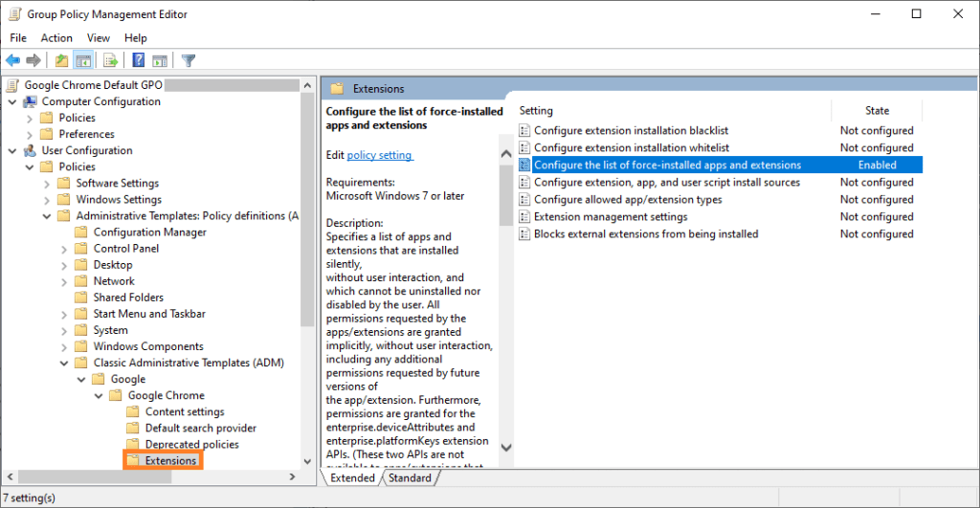Select the Desktop tree item
The width and height of the screenshot is (980, 508).
[x=113, y=265]
